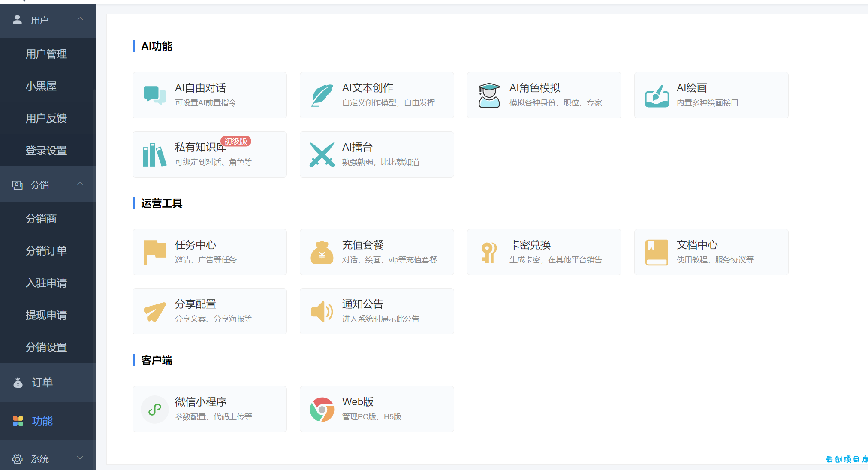The width and height of the screenshot is (868, 470).
Task: Open the 订单 sidebar section
Action: click(48, 383)
